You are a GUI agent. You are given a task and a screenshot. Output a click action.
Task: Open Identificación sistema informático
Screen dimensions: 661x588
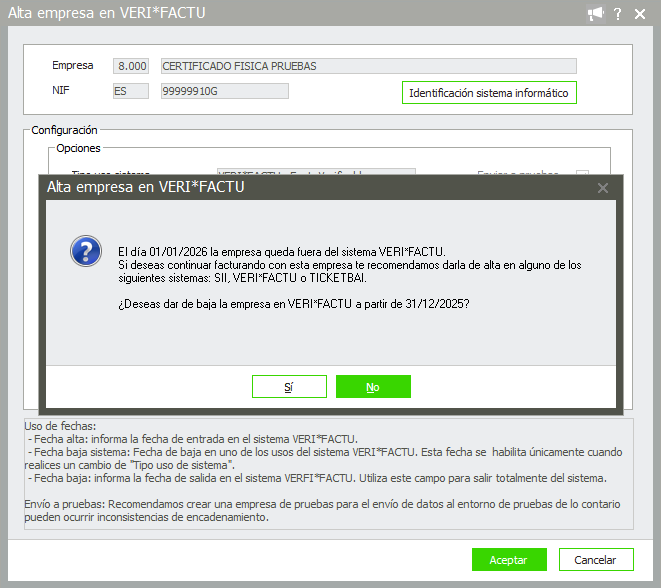point(488,93)
